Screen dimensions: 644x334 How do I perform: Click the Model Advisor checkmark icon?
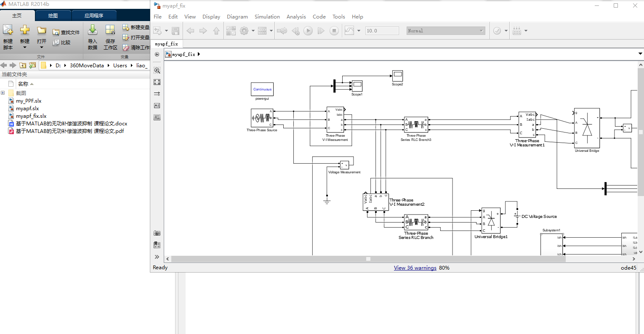pyautogui.click(x=497, y=31)
